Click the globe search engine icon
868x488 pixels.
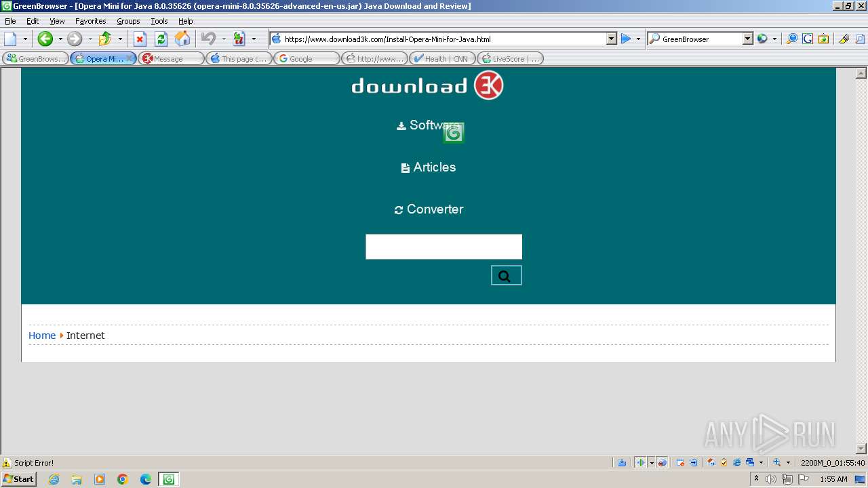click(x=762, y=39)
